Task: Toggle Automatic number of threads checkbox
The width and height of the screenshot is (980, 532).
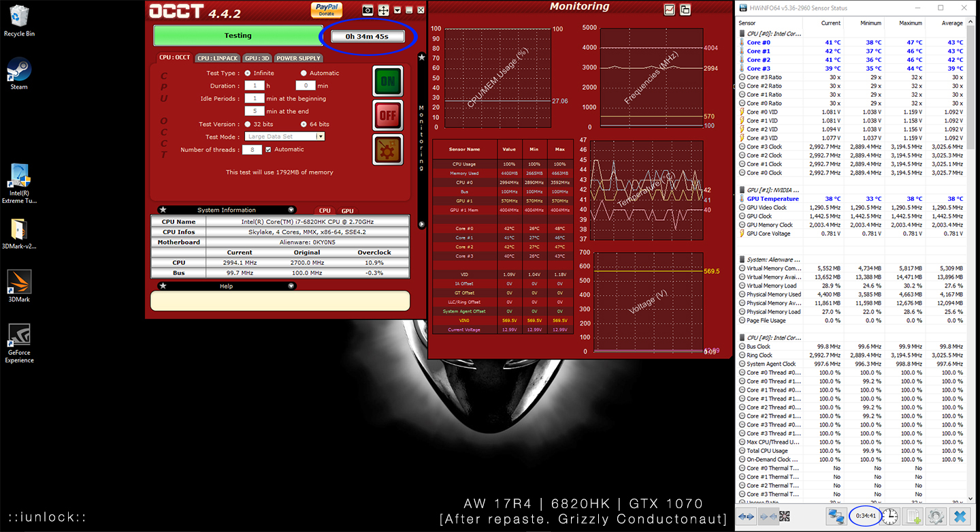Action: click(268, 149)
